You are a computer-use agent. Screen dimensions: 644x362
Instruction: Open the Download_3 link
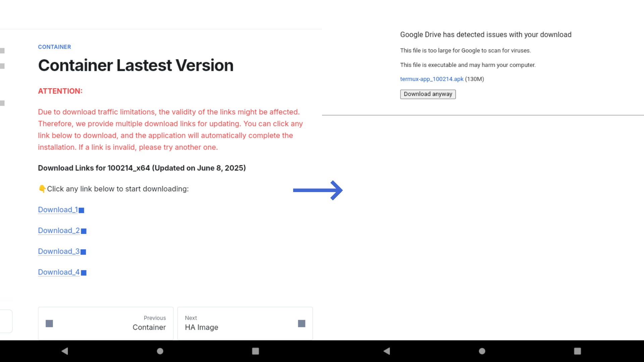(x=59, y=251)
